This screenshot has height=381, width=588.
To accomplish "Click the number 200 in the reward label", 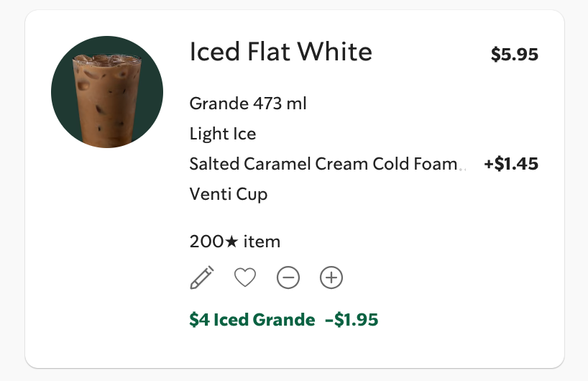I will pos(207,242).
